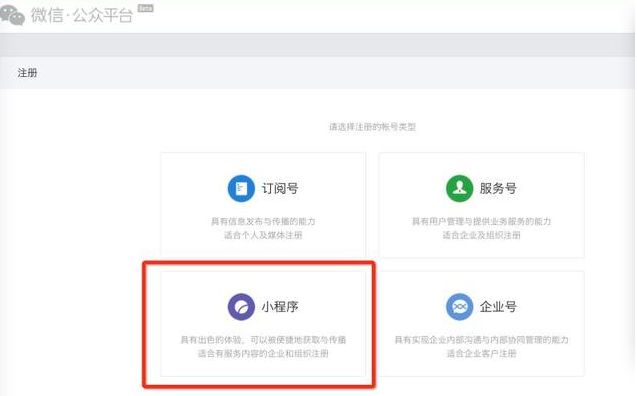
Task: Open the 微信·公众平台 title link
Action: point(82,15)
